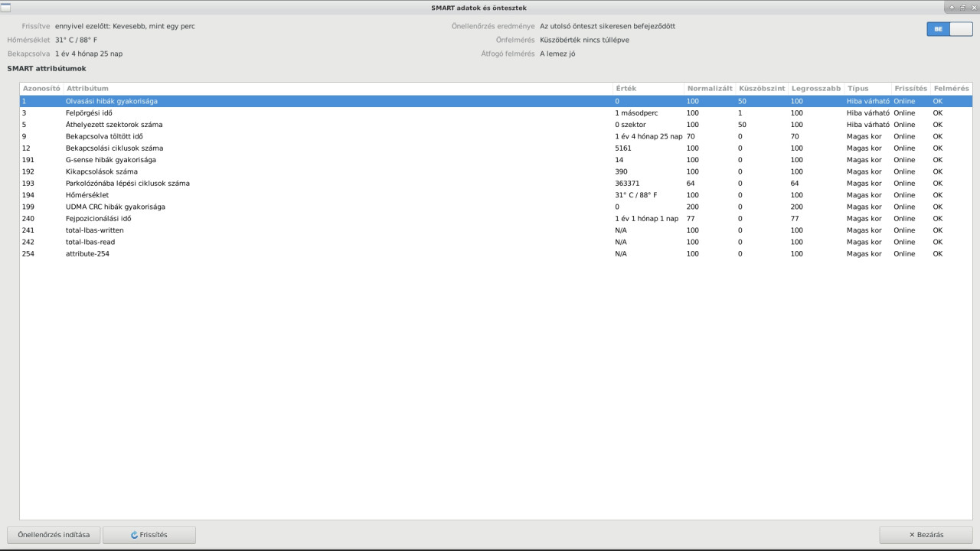The width and height of the screenshot is (980, 551).
Task: Start self-test via Önellenőrzés indítása button
Action: click(54, 535)
